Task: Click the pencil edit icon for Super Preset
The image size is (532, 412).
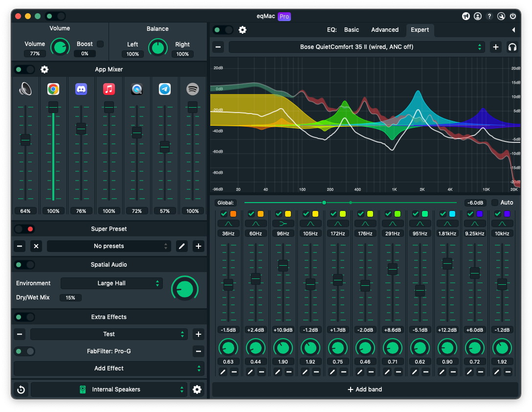Action: [181, 246]
